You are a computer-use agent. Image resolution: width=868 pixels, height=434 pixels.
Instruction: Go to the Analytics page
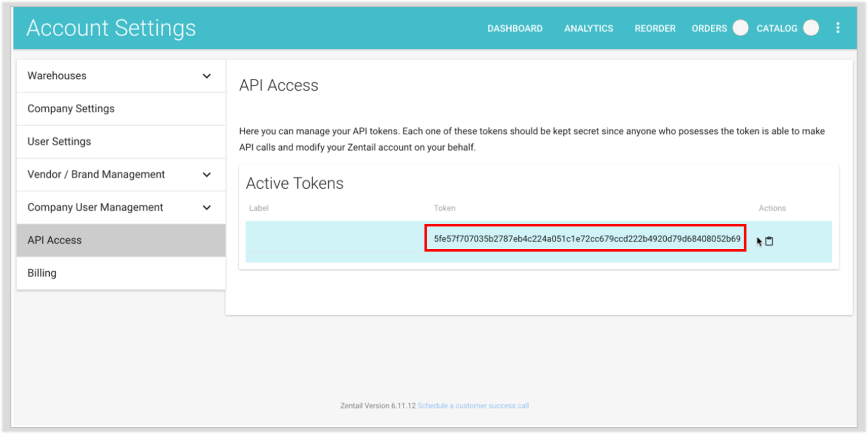click(x=588, y=29)
